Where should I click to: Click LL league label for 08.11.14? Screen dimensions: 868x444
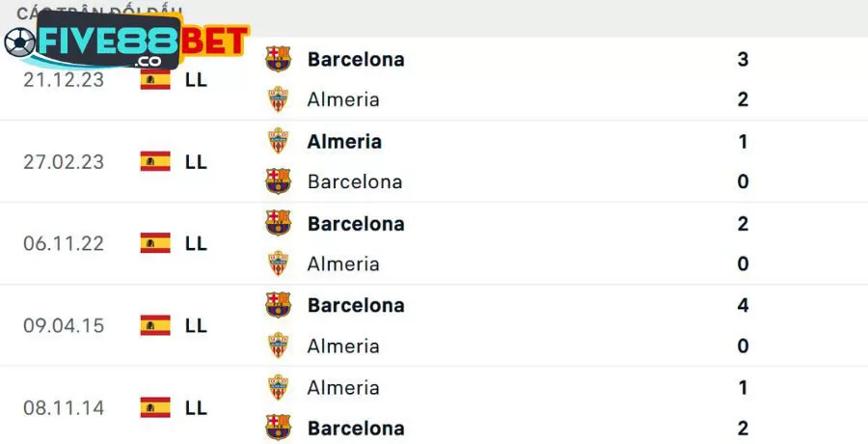[196, 407]
